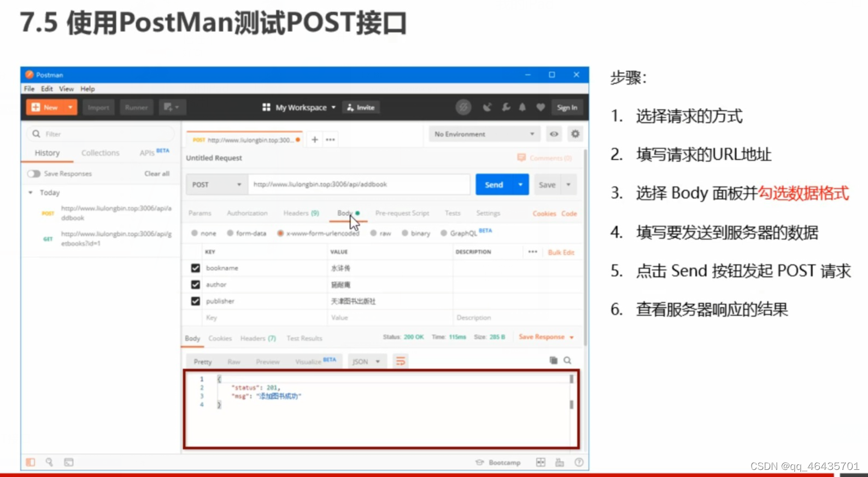Viewport: 868px width, 477px height.
Task: Open the New button dropdown arrow
Action: (x=71, y=107)
